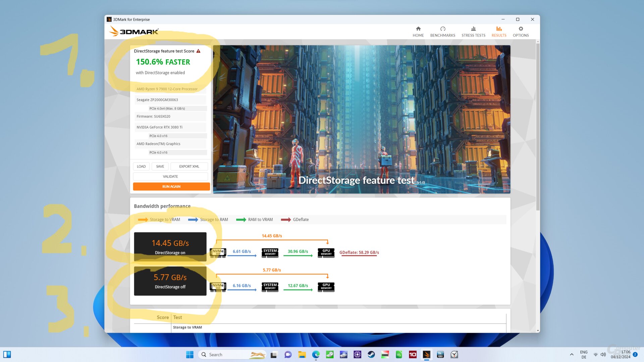
Task: Click the GDeflate legend arrow
Action: (286, 220)
